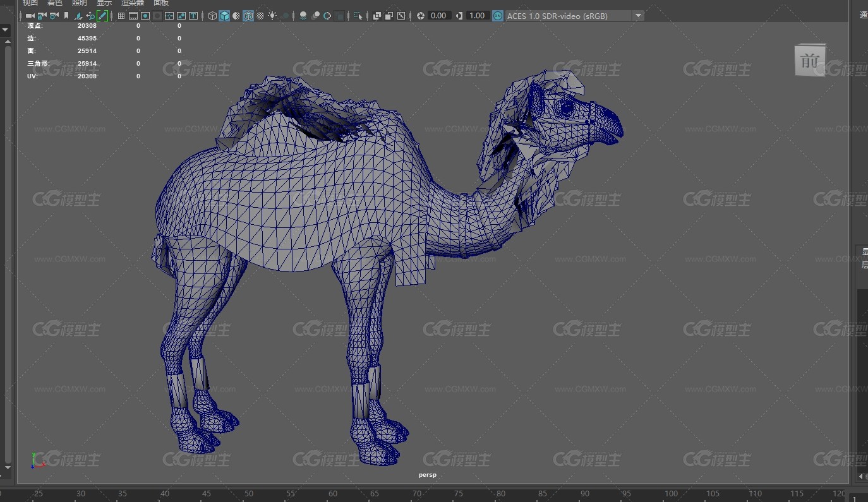Image resolution: width=868 pixels, height=502 pixels.
Task: Click the Gamma value field 1.00
Action: (x=478, y=16)
